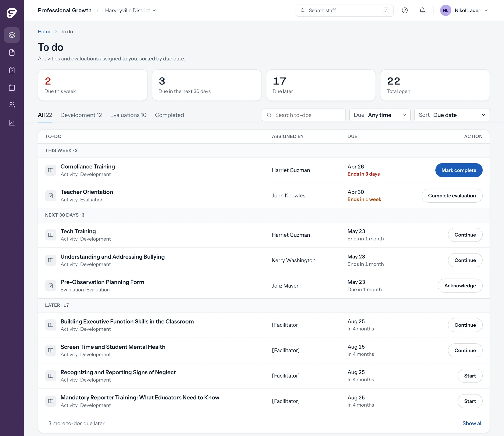Switch to the Completed tab
This screenshot has height=436, width=504.
(x=170, y=115)
